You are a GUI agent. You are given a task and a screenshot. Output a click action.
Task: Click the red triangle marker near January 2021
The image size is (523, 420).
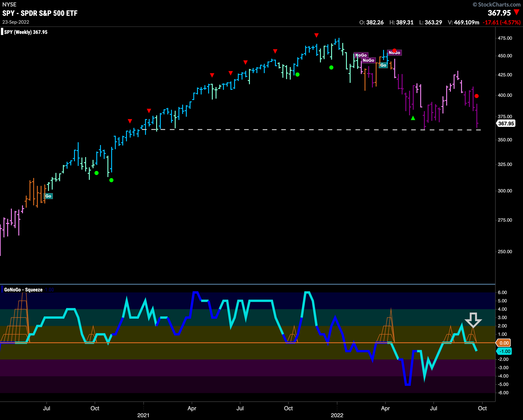point(149,111)
